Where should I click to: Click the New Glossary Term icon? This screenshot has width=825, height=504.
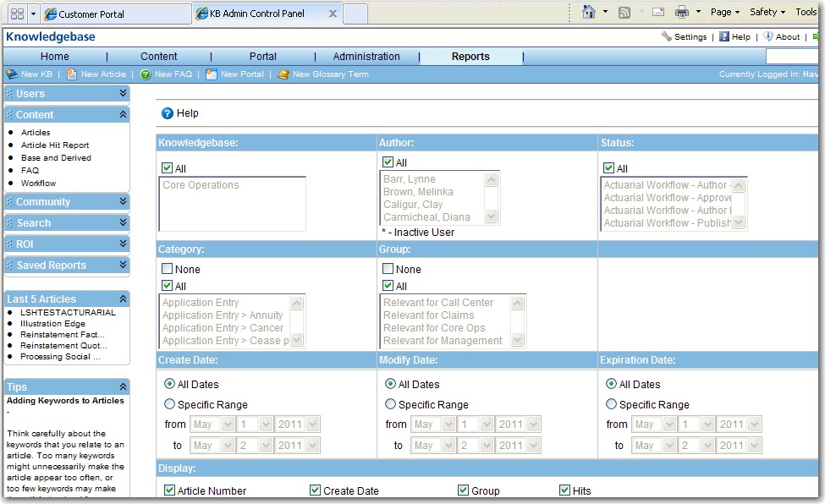point(283,74)
